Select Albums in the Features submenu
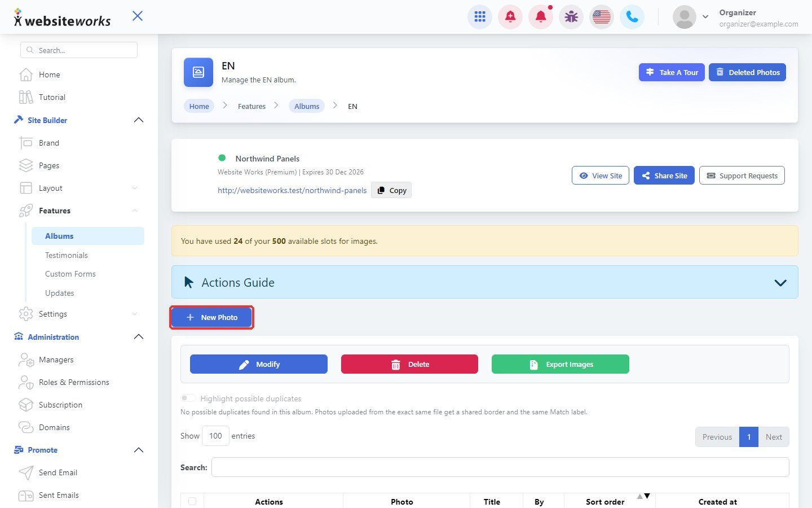This screenshot has height=508, width=812. click(88, 236)
